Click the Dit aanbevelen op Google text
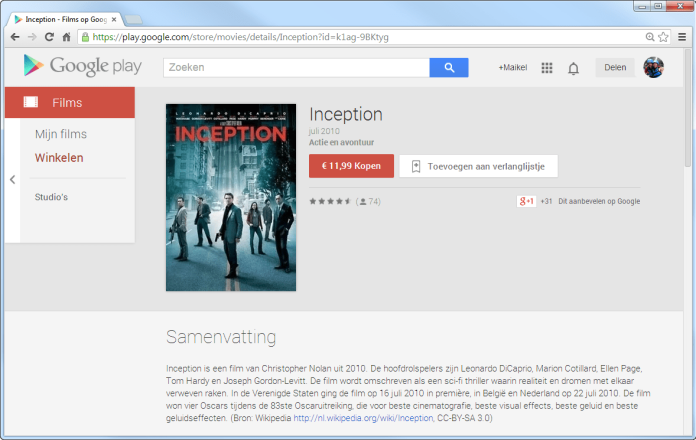 tap(599, 201)
